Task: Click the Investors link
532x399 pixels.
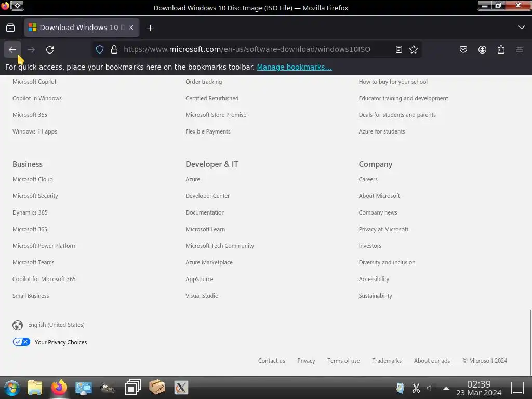Action: 370,246
